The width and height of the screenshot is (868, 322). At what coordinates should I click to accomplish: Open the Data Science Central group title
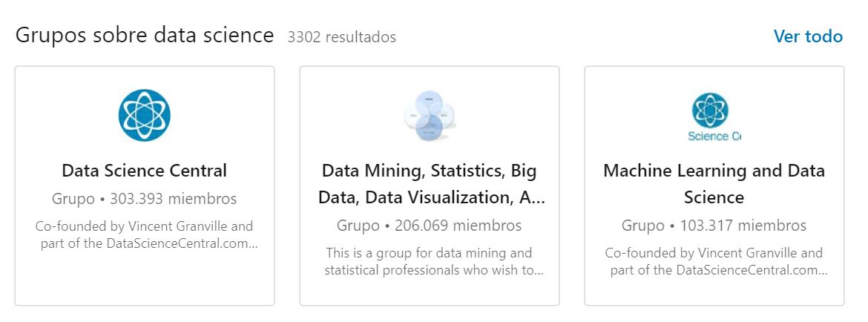point(145,171)
